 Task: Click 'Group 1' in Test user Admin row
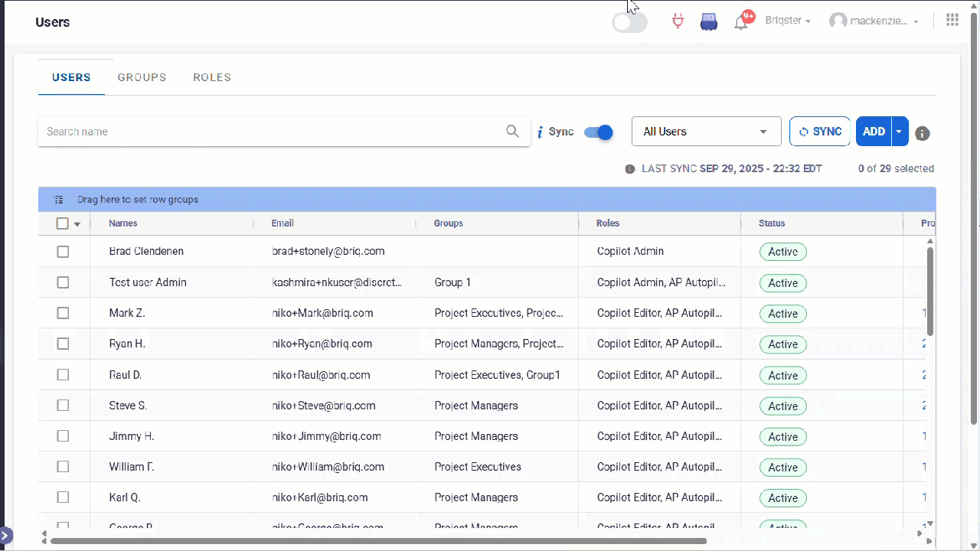(452, 282)
